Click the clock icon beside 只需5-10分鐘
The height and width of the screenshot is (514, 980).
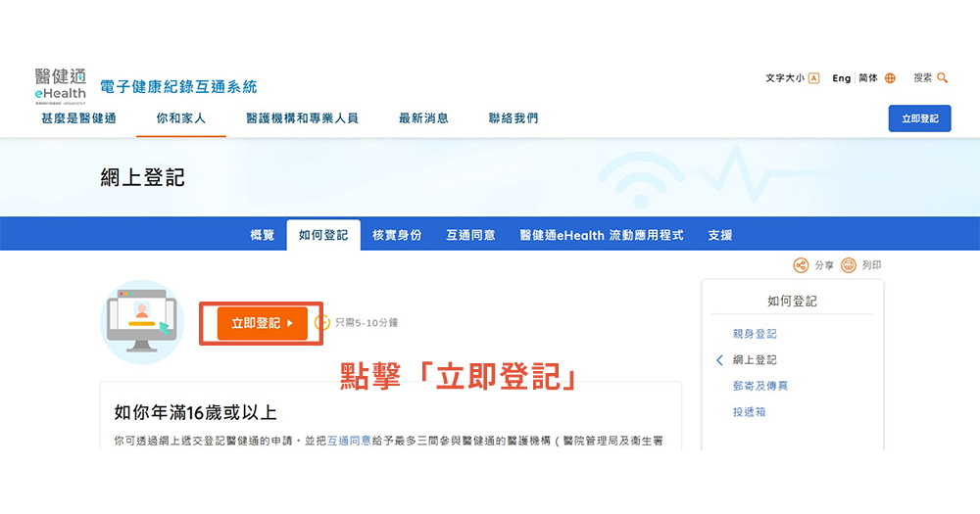[x=322, y=322]
